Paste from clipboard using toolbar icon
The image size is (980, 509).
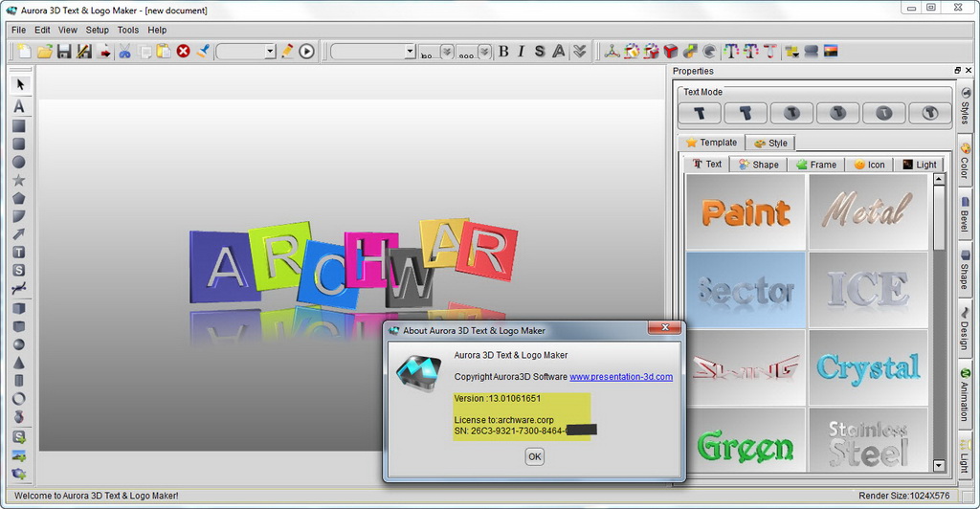(164, 52)
